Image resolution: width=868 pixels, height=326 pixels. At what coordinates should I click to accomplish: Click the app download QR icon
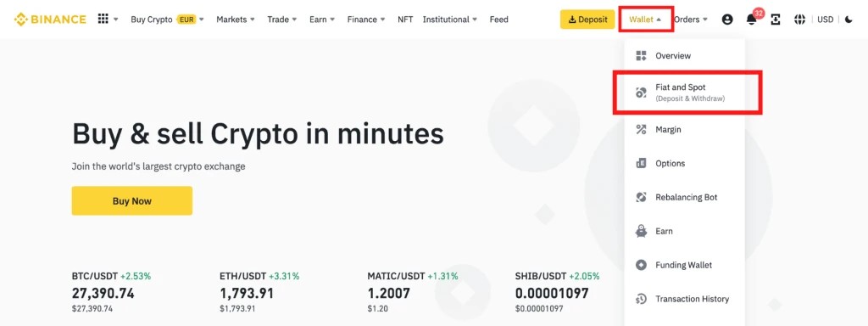[x=776, y=20]
